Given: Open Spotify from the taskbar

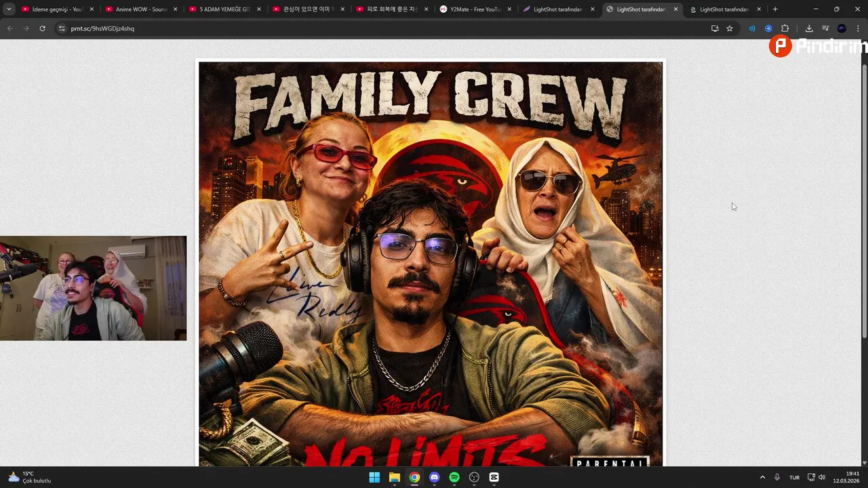Looking at the screenshot, I should click(454, 477).
